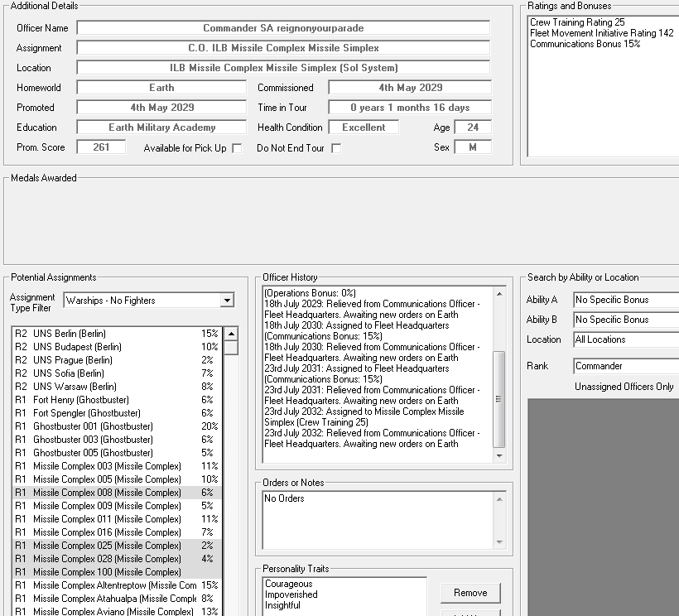
Task: Open the Location search dropdown showing All Locations
Action: [626, 339]
